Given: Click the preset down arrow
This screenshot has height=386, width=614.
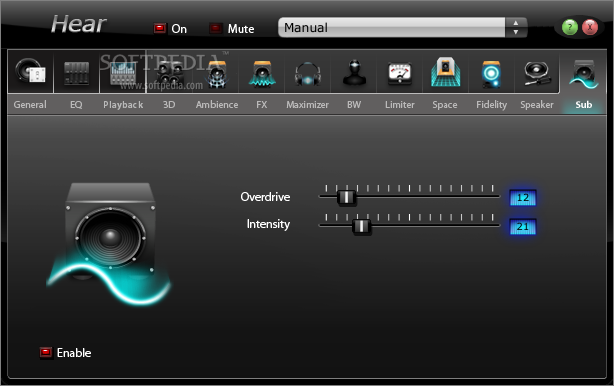Looking at the screenshot, I should click(x=516, y=32).
